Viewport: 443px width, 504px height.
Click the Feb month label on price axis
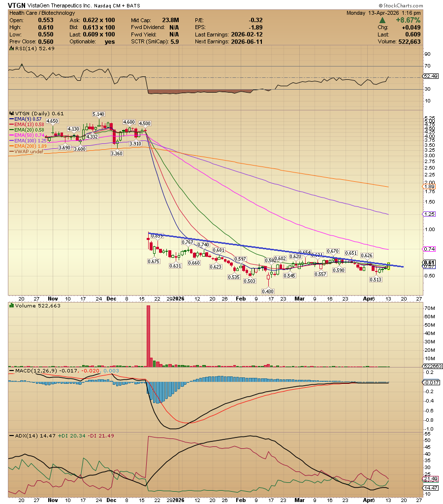point(241,299)
